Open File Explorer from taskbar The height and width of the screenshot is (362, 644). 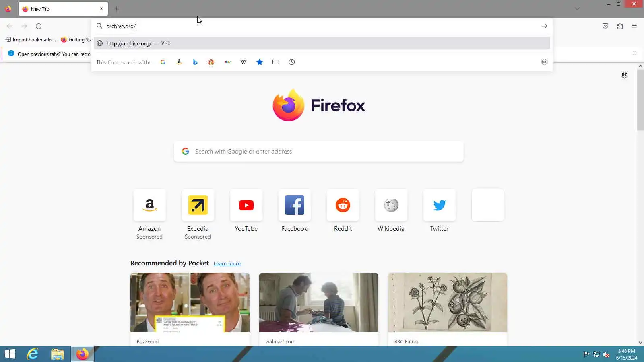pyautogui.click(x=58, y=354)
